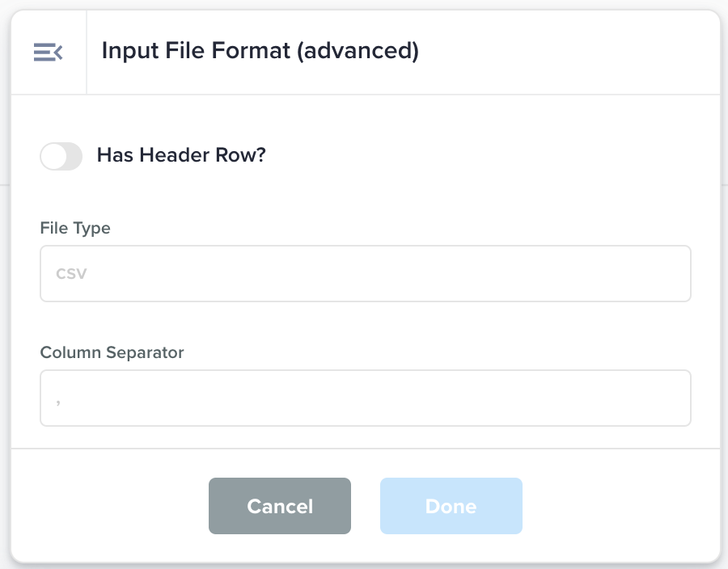Click the dialog header bar beside the title
Image resolution: width=728 pixels, height=569 pixels.
566,52
